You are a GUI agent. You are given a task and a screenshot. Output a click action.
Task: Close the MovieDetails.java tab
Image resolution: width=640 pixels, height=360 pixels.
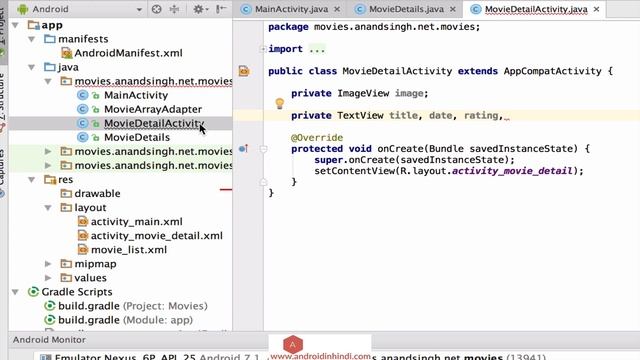coord(453,9)
